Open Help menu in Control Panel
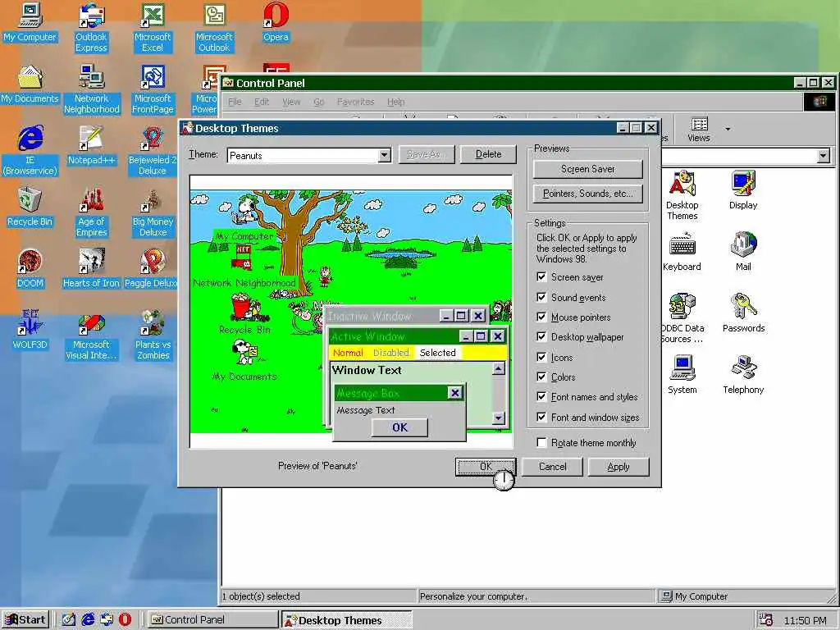This screenshot has width=840, height=630. pos(396,102)
